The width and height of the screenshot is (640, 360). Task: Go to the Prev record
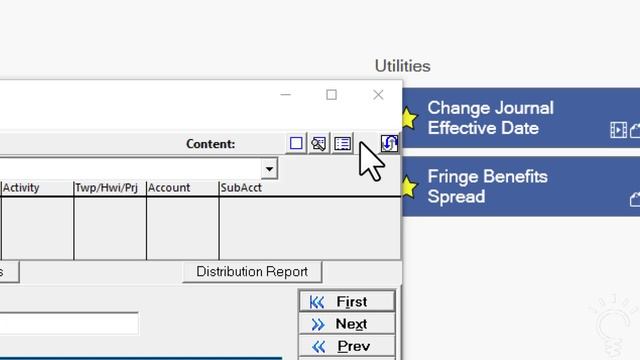347,346
